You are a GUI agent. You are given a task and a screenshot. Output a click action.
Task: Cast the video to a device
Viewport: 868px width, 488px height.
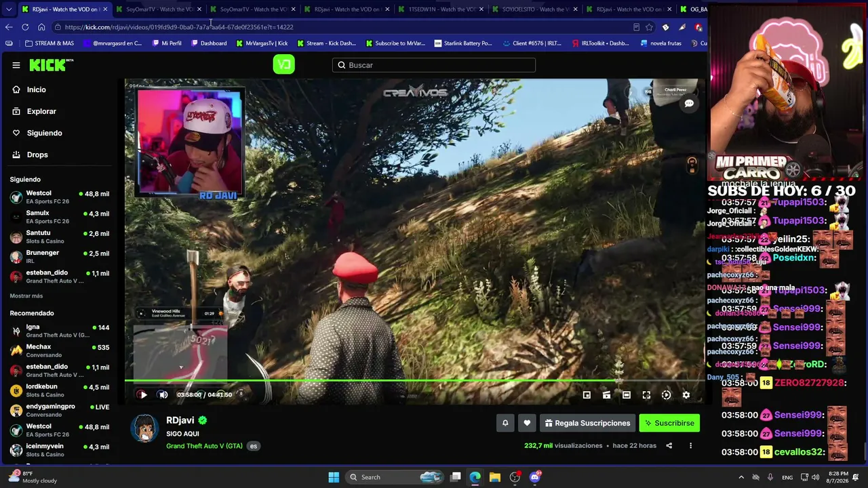pyautogui.click(x=606, y=395)
